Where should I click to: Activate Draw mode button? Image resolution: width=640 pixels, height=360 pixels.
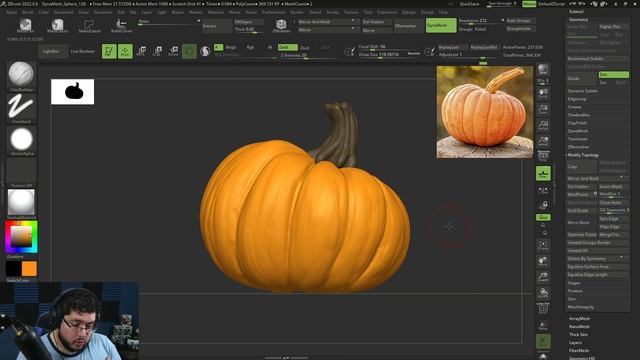pyautogui.click(x=125, y=51)
